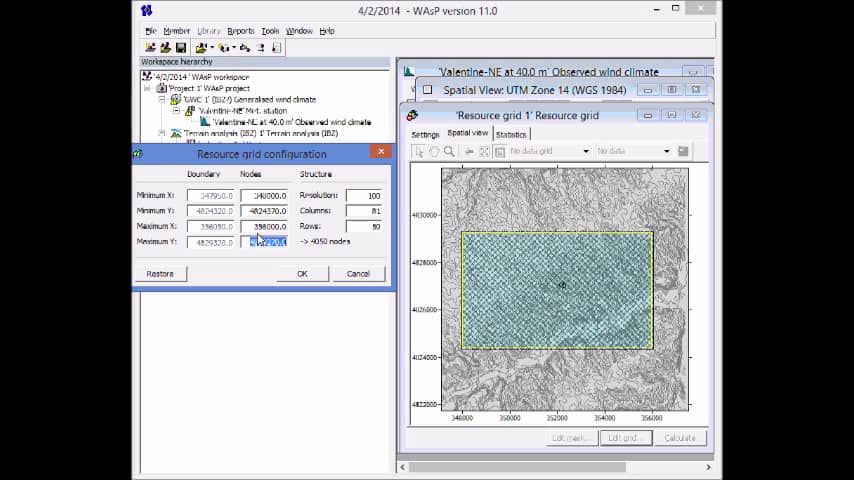Select the zoom magnifier tool
The width and height of the screenshot is (854, 480).
pos(449,151)
